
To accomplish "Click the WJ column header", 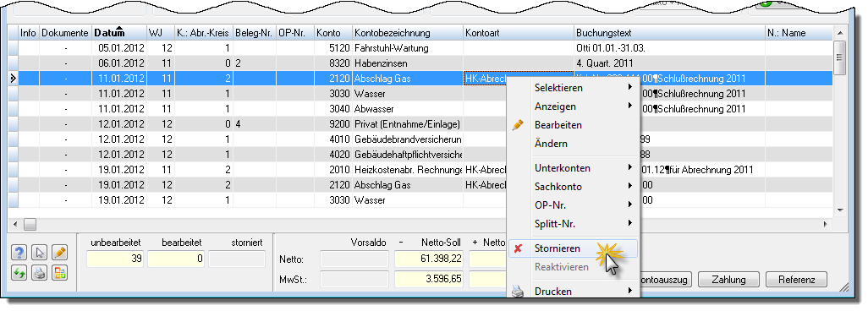I will (x=161, y=33).
